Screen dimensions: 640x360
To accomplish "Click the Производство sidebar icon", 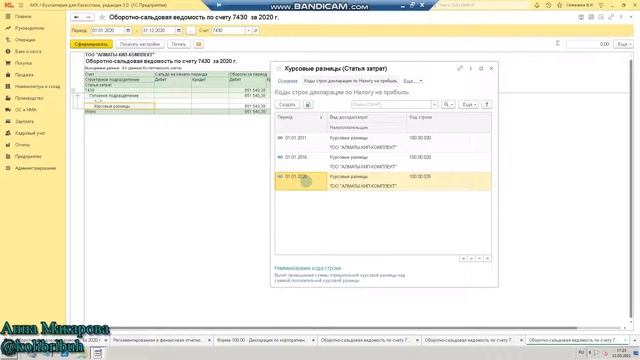I will coord(8,98).
